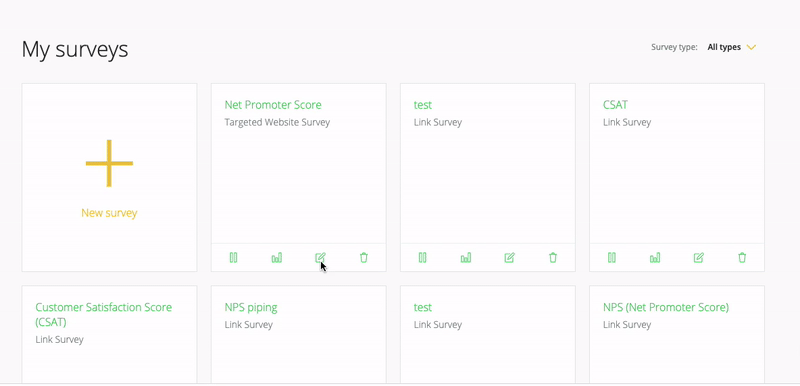View results of Net Promoter Score survey

[277, 258]
